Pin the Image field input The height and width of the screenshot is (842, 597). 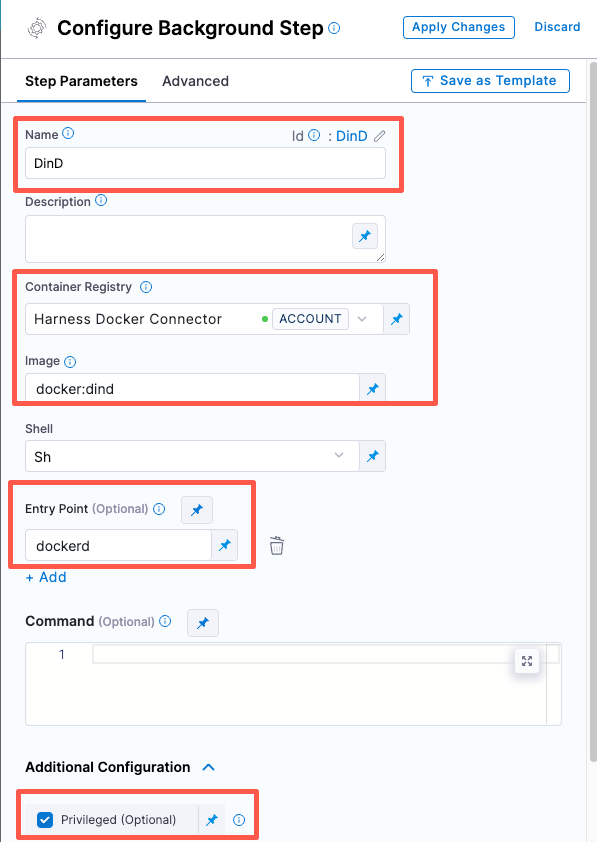(372, 388)
